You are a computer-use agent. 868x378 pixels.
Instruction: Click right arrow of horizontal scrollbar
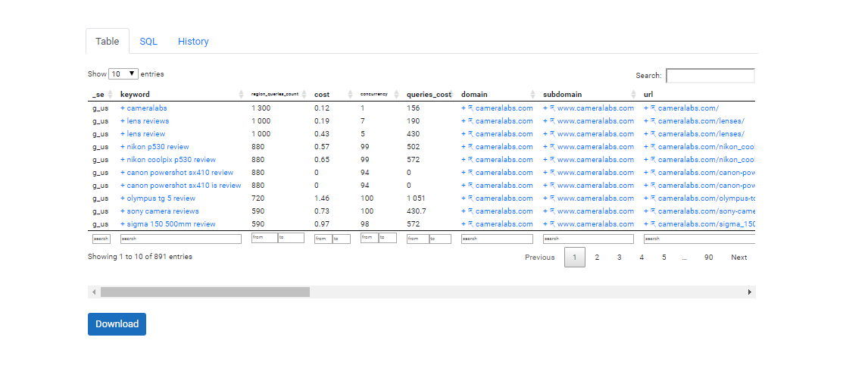[750, 292]
